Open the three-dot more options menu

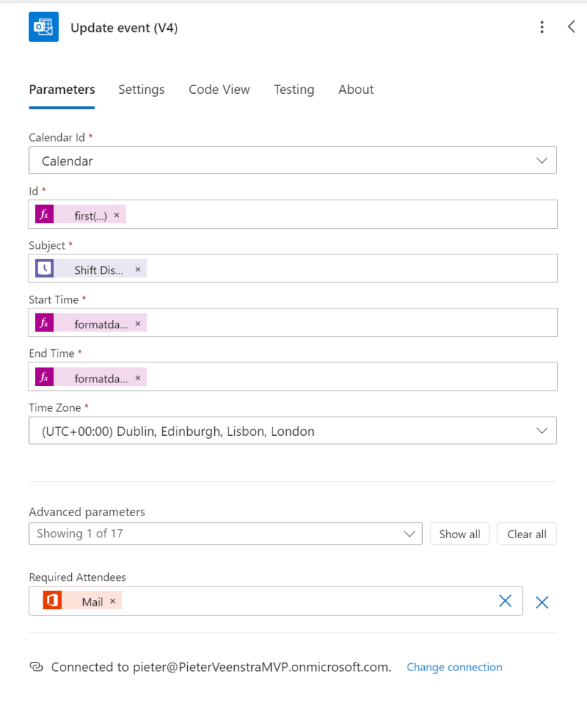coord(541,28)
